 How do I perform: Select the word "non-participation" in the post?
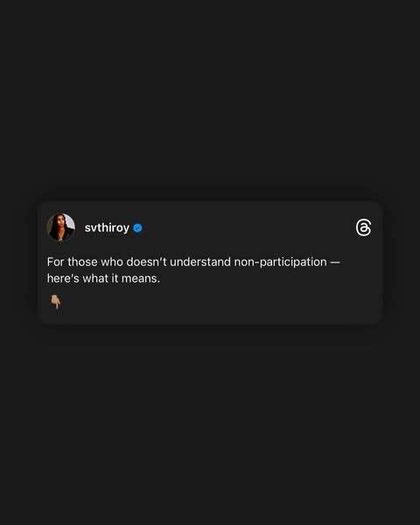click(280, 262)
